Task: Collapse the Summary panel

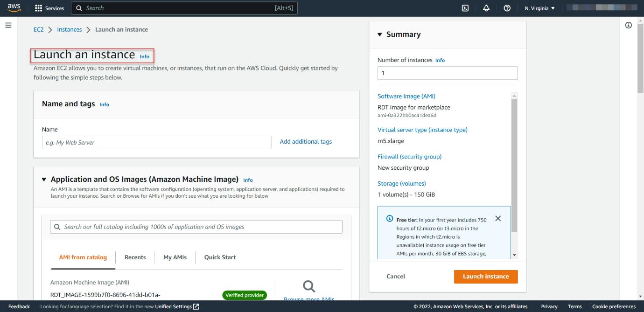Action: (x=380, y=35)
